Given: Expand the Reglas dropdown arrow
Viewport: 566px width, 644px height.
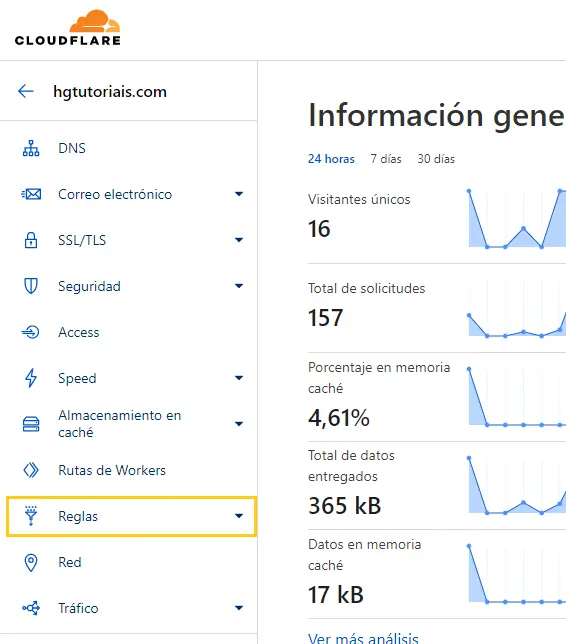Looking at the screenshot, I should click(239, 516).
